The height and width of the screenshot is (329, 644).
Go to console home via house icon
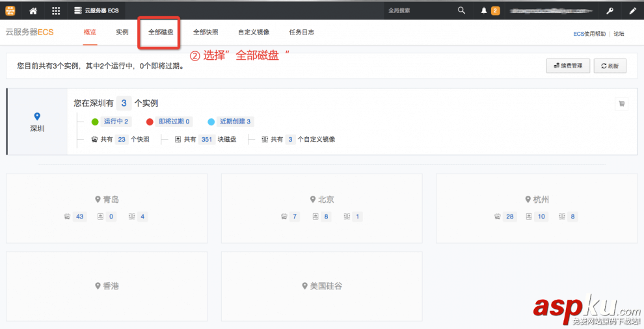(33, 10)
